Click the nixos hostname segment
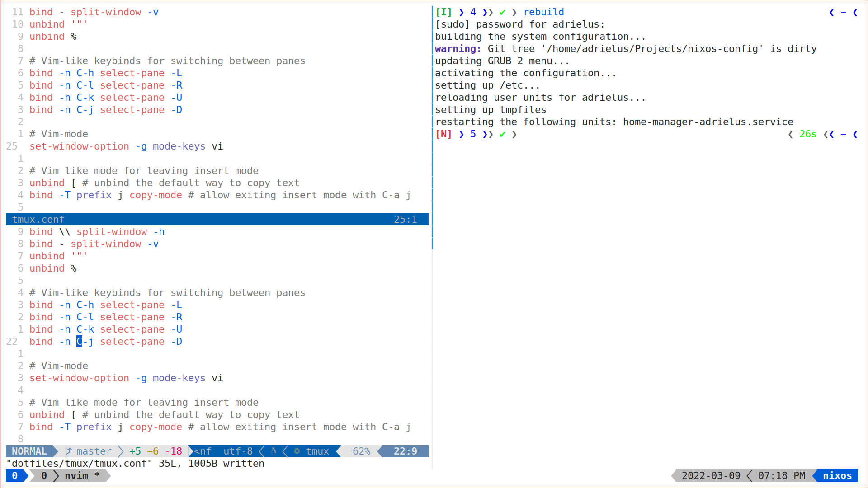 coord(837,475)
